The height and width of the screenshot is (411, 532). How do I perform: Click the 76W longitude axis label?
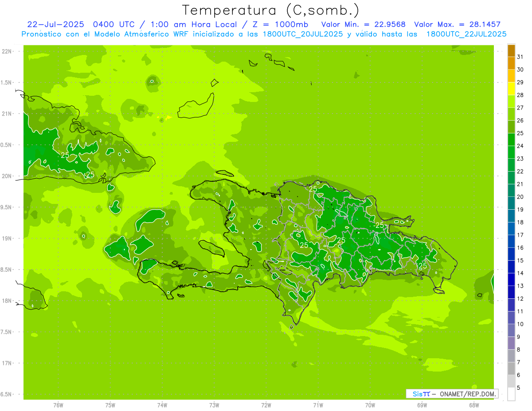(x=58, y=405)
